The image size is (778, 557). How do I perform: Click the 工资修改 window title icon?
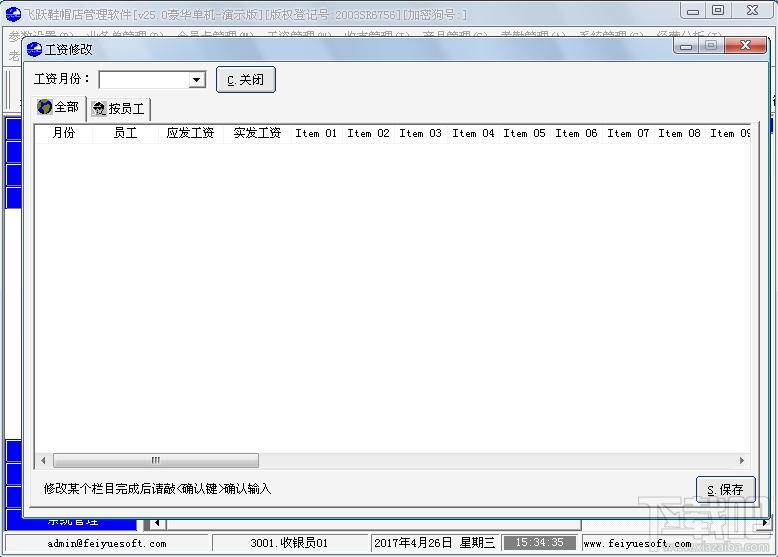(34, 49)
